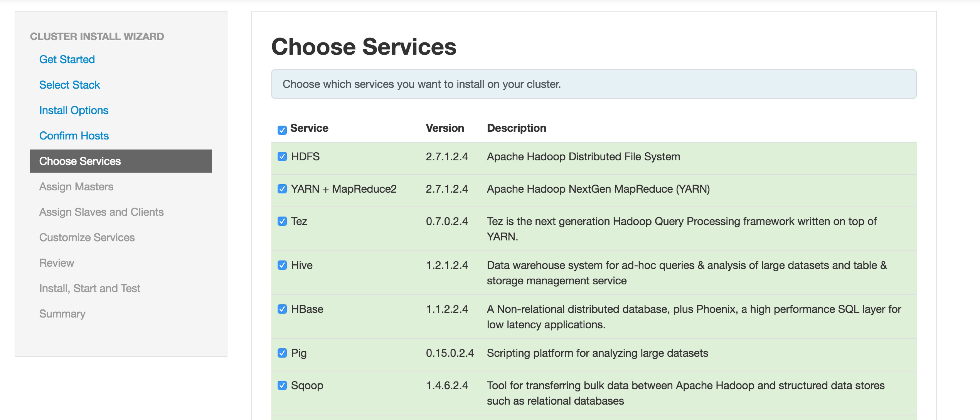Uncheck the YARN + MapReduce2 checkbox
Screen dimensions: 980x420
pos(282,189)
